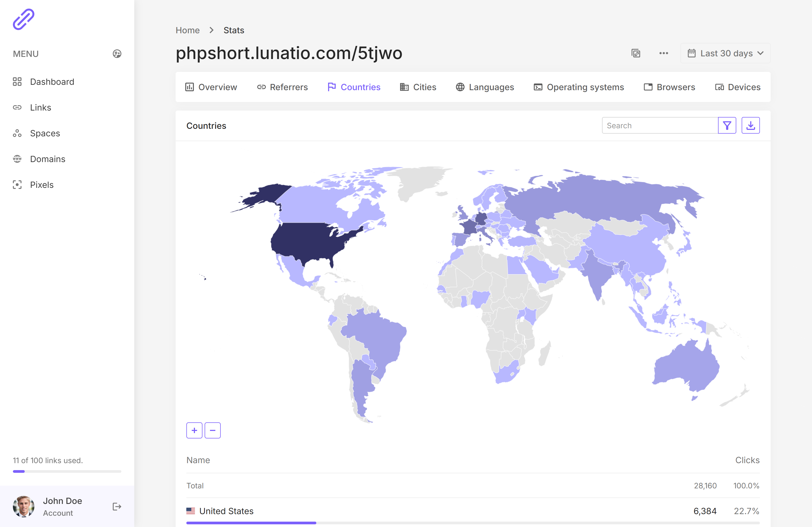Open the three-dots more options menu
This screenshot has height=527, width=812.
click(664, 53)
